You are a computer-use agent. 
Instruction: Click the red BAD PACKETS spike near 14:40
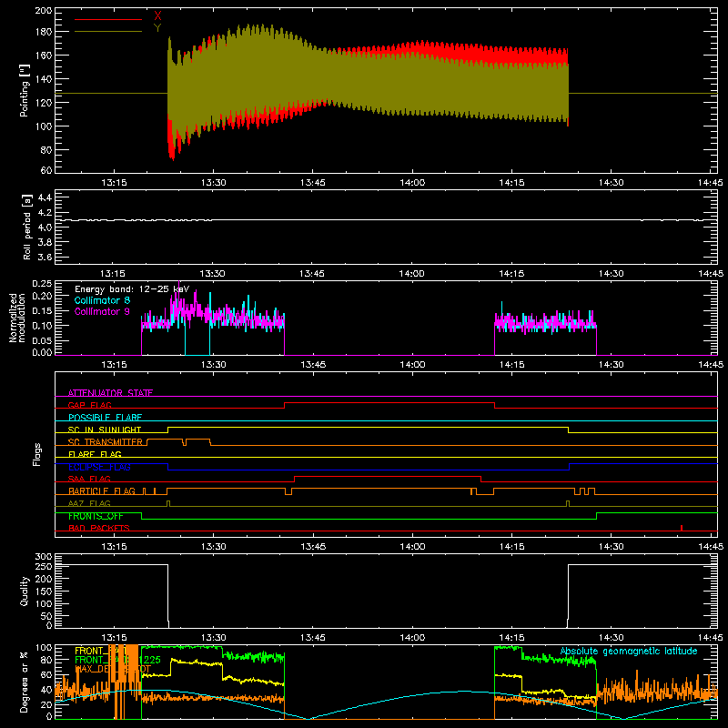click(681, 528)
